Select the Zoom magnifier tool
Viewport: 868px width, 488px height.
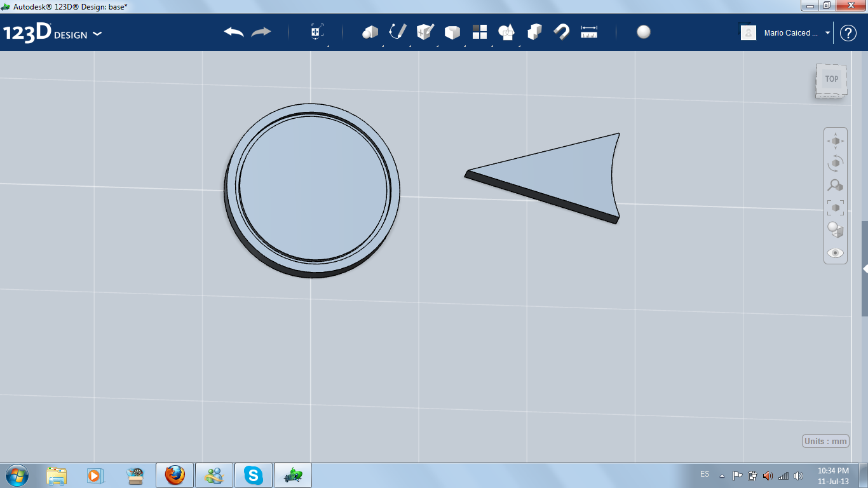coord(836,185)
